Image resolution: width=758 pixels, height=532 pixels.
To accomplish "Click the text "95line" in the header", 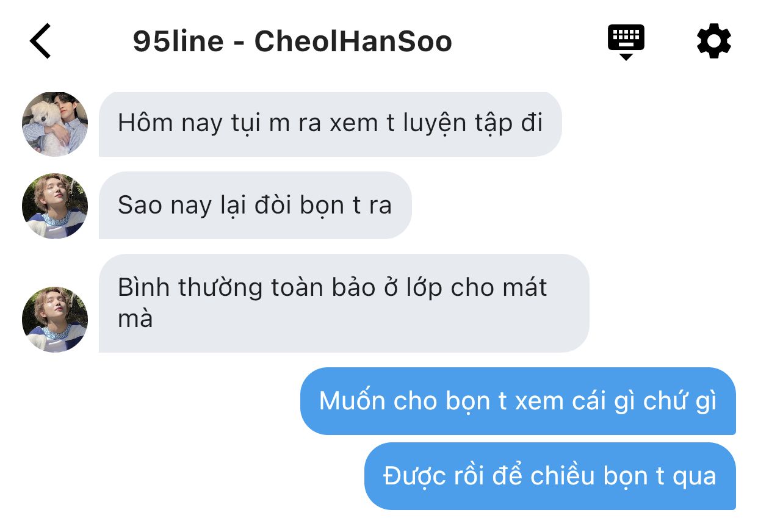I will click(x=178, y=41).
